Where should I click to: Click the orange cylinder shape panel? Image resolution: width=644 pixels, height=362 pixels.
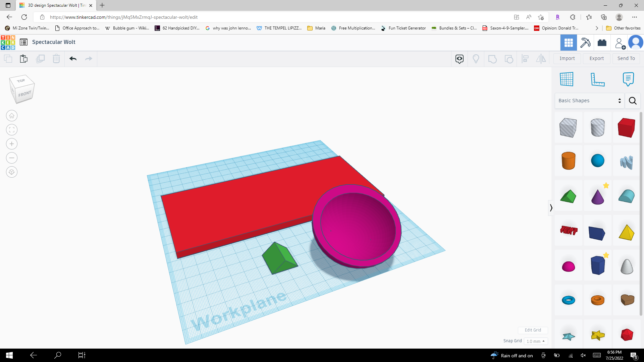(x=569, y=161)
